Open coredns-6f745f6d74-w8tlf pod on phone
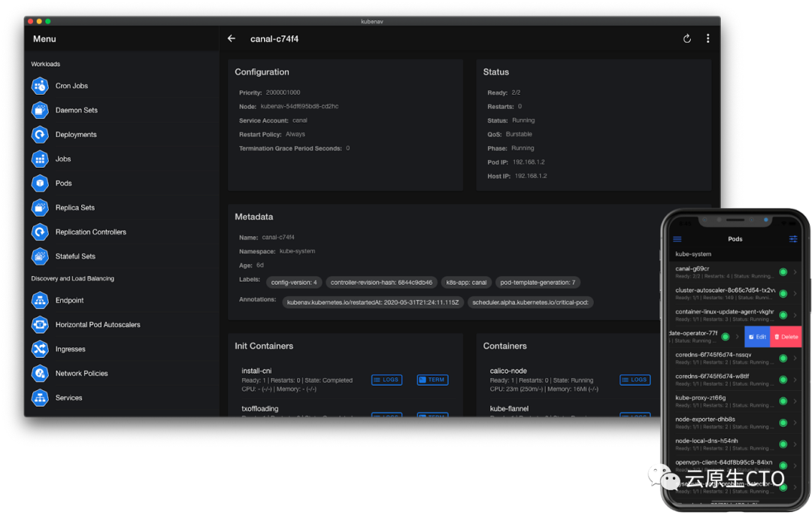 pyautogui.click(x=735, y=380)
